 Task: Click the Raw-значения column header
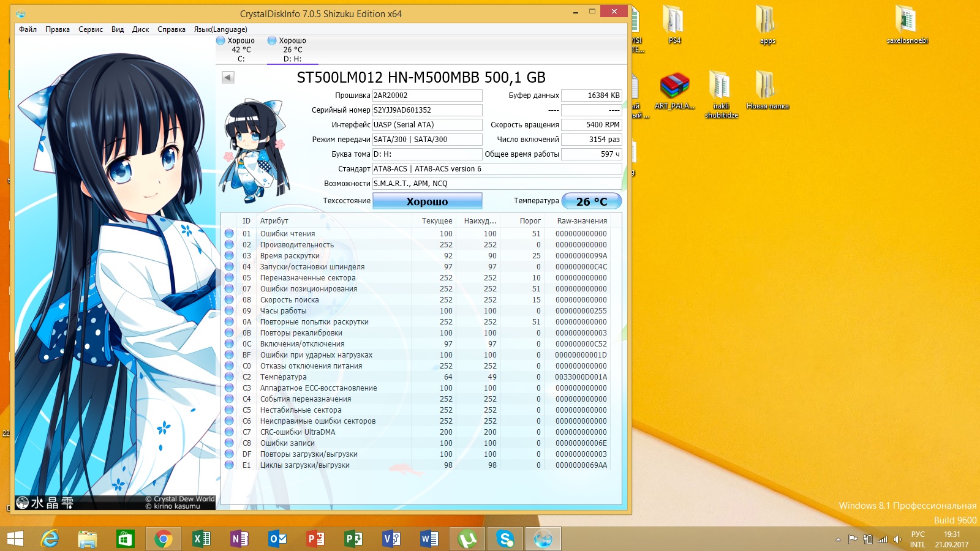coord(582,221)
